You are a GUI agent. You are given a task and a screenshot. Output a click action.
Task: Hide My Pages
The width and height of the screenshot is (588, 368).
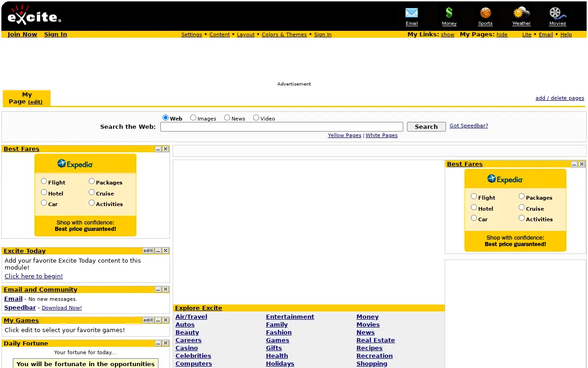(502, 34)
